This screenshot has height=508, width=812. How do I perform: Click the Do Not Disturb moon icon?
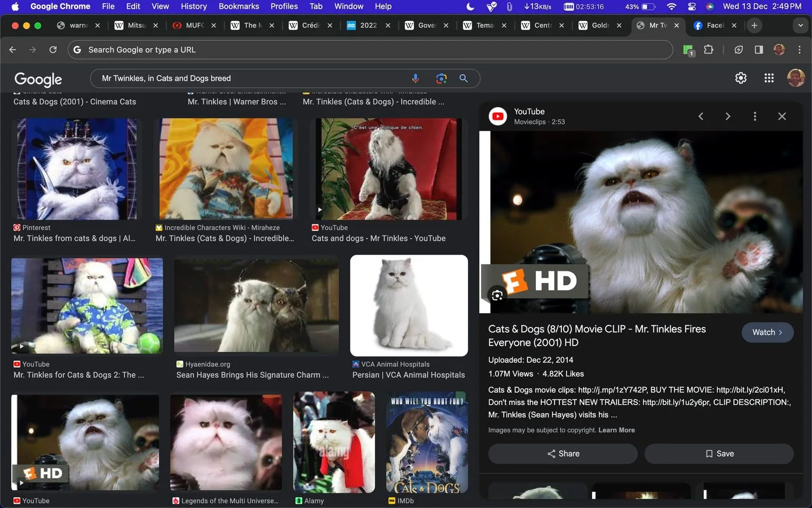pos(470,6)
